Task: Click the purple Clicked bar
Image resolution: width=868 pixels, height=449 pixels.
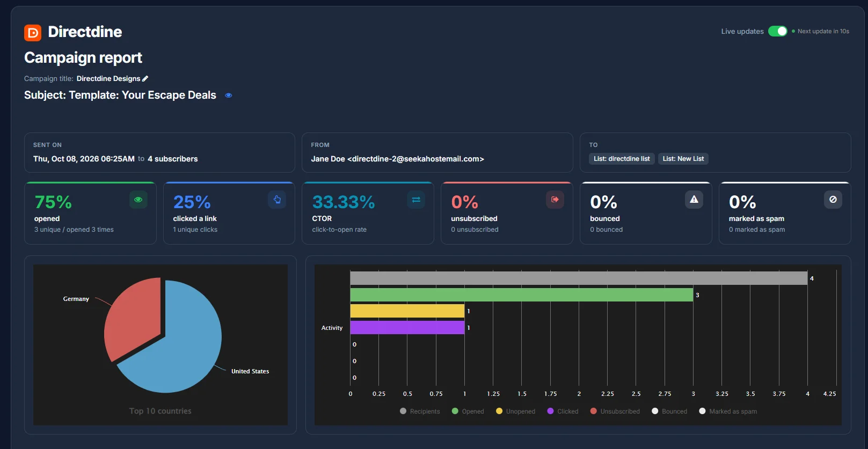Action: point(407,328)
